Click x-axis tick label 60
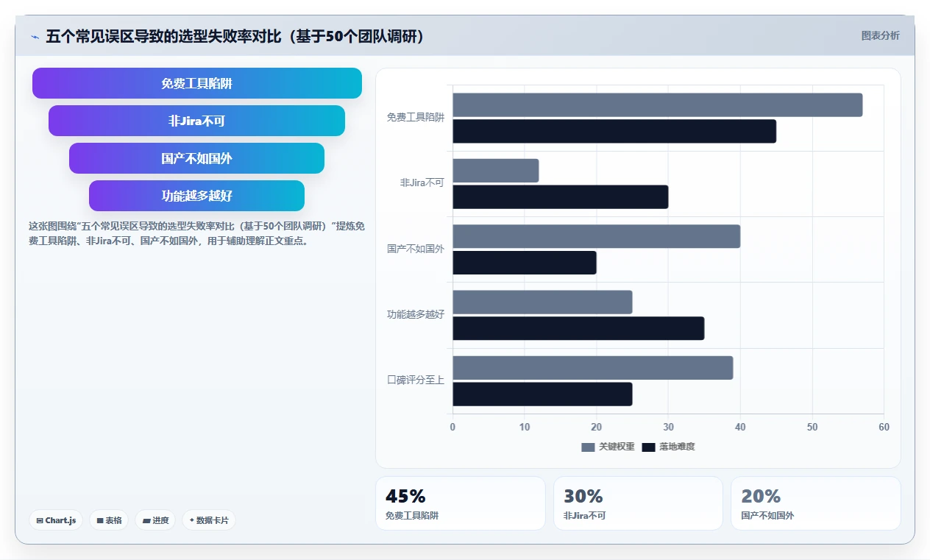This screenshot has width=930, height=560. pyautogui.click(x=884, y=428)
